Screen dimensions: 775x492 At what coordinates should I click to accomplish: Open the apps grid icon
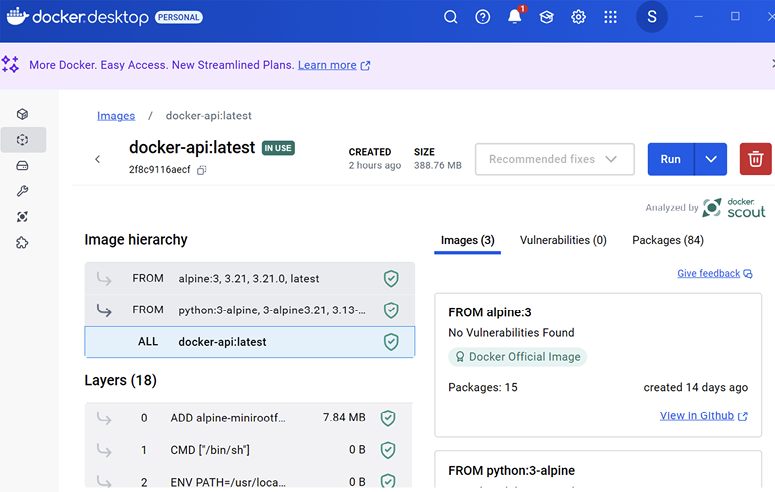click(610, 17)
